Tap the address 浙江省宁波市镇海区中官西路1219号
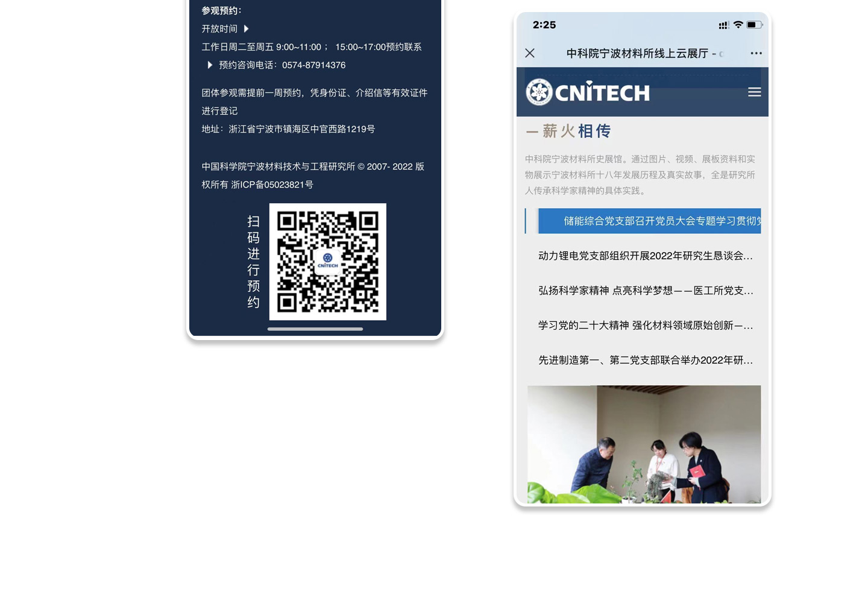The image size is (868, 612). (301, 129)
